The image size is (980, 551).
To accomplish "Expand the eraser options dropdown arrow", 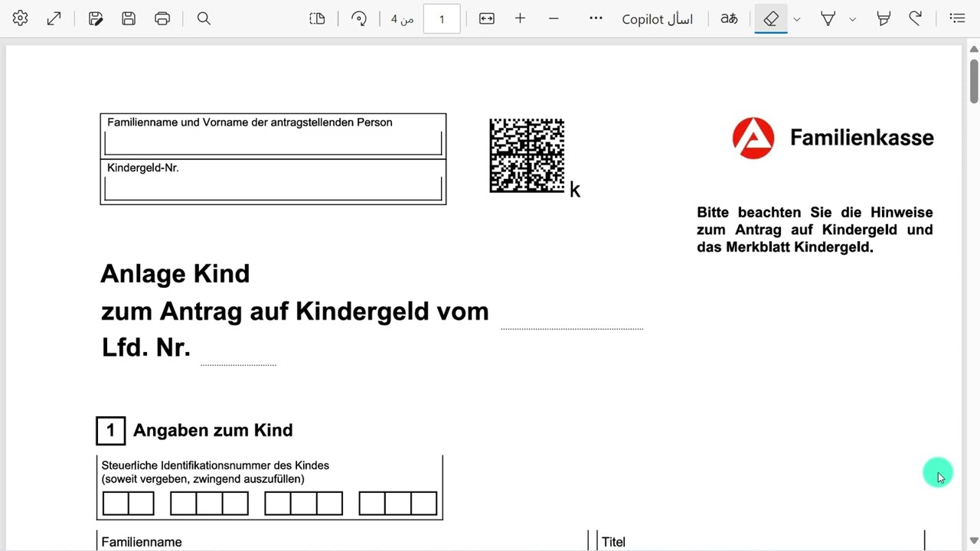I will tap(797, 19).
